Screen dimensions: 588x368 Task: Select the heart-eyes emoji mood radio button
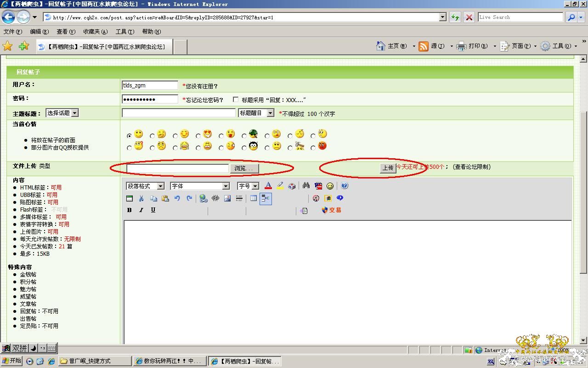(198, 136)
